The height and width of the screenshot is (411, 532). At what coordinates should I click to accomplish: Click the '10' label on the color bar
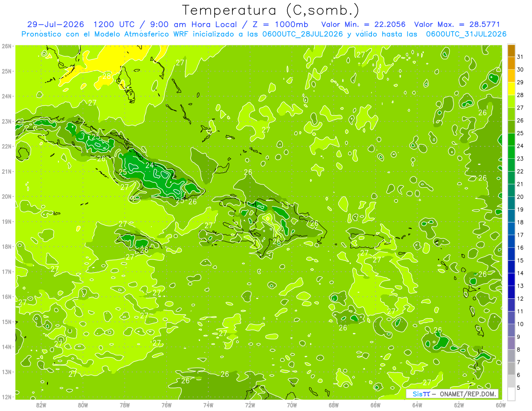coord(520,324)
